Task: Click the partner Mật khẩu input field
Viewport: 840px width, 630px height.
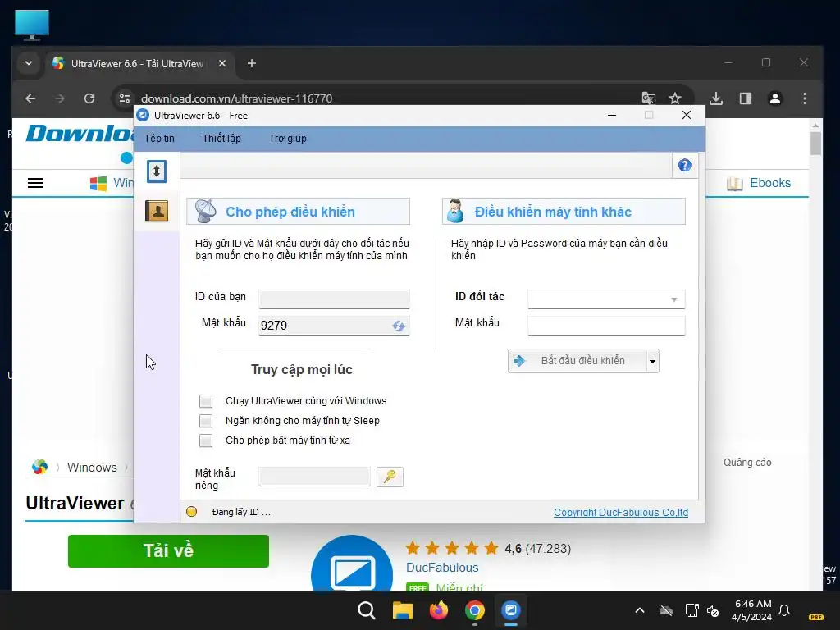Action: (x=606, y=325)
